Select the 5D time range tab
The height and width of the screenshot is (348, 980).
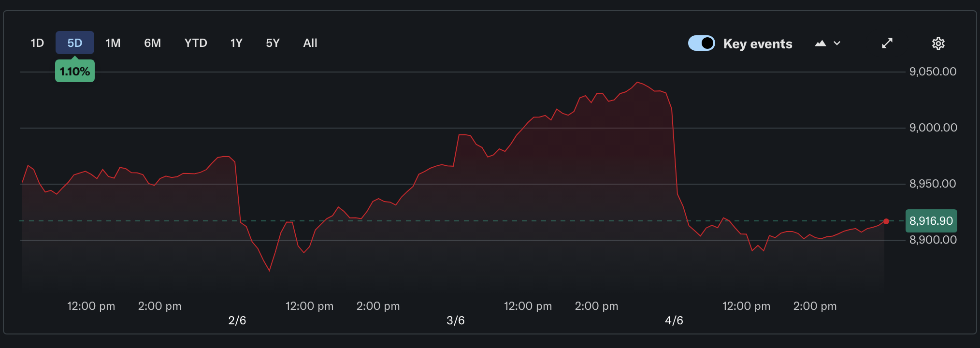click(75, 43)
